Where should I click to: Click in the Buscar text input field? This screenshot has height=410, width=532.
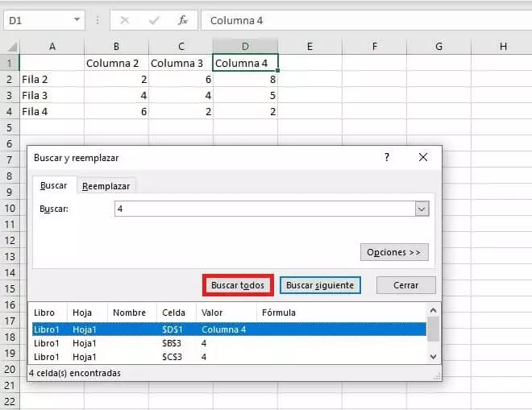[x=264, y=209]
